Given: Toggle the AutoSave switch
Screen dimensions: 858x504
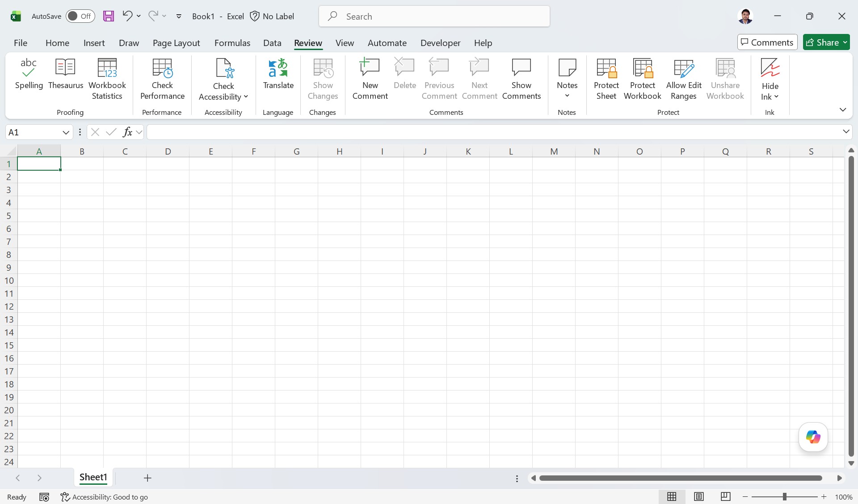Looking at the screenshot, I should [x=80, y=17].
